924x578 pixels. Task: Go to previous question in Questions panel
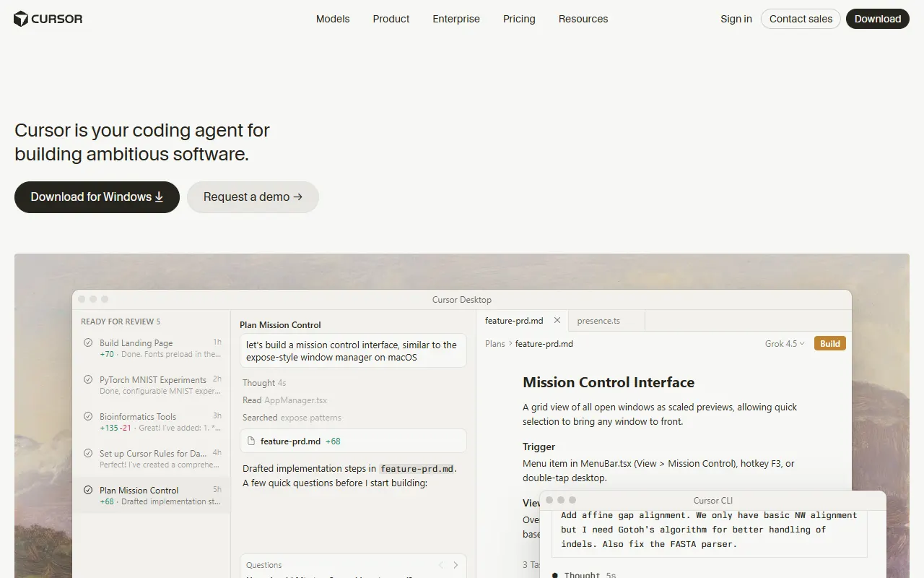click(x=441, y=565)
